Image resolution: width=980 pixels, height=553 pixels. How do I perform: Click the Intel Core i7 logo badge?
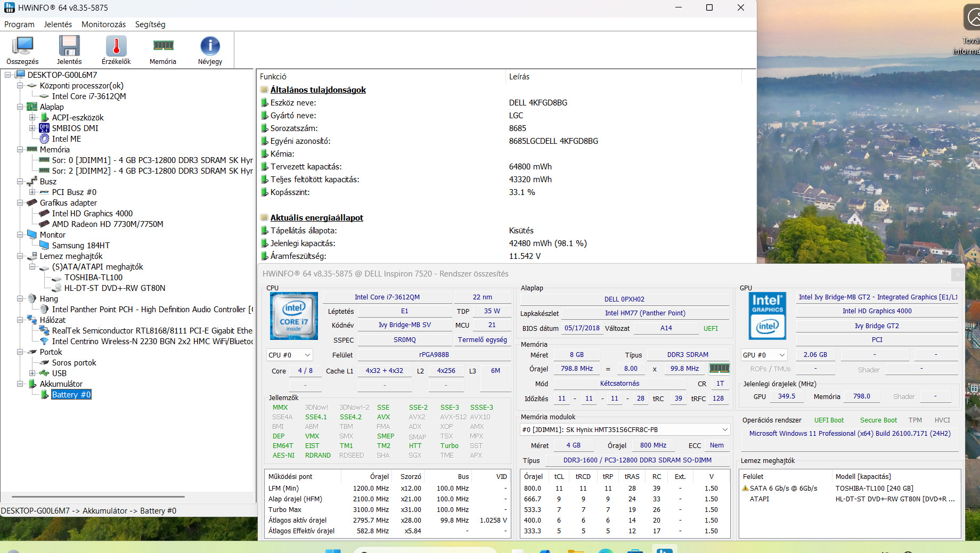pyautogui.click(x=294, y=316)
